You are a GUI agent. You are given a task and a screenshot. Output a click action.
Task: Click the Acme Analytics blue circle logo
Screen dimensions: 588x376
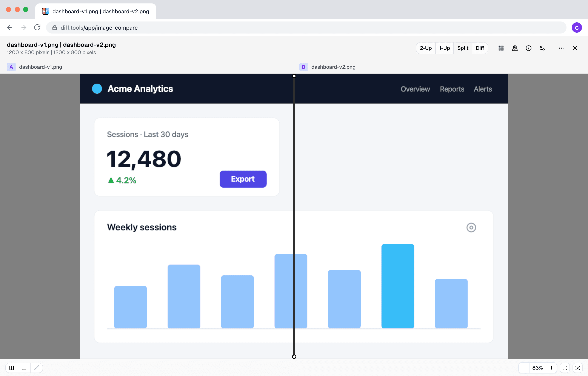point(97,89)
